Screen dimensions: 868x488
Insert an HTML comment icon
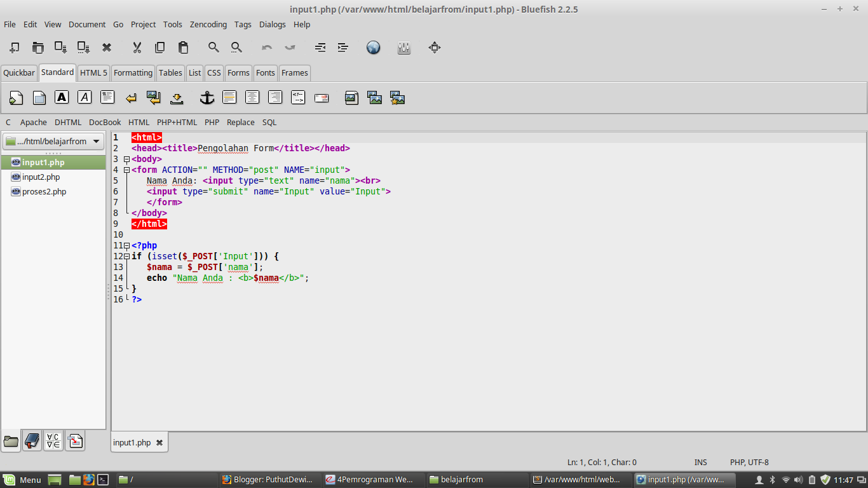298,97
